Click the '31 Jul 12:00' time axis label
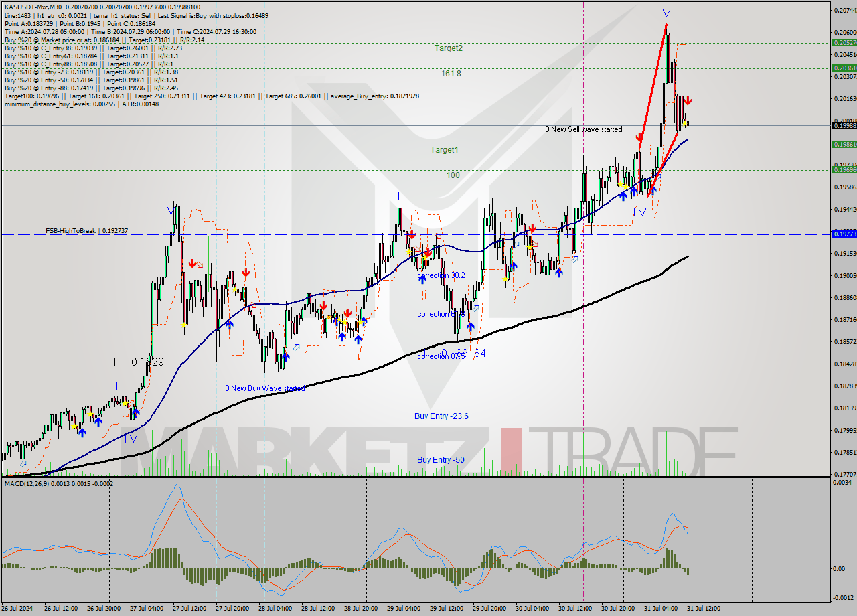The image size is (857, 616). click(703, 609)
